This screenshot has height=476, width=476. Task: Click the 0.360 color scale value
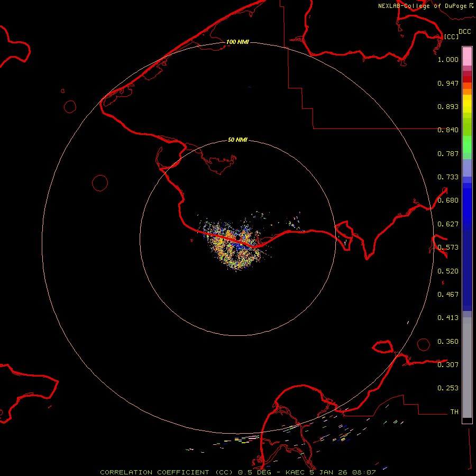click(448, 342)
